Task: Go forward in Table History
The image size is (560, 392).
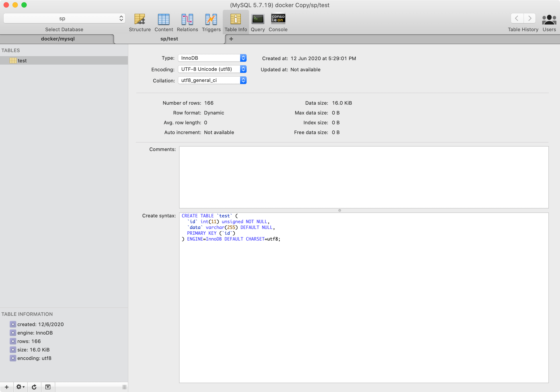Action: [x=529, y=18]
